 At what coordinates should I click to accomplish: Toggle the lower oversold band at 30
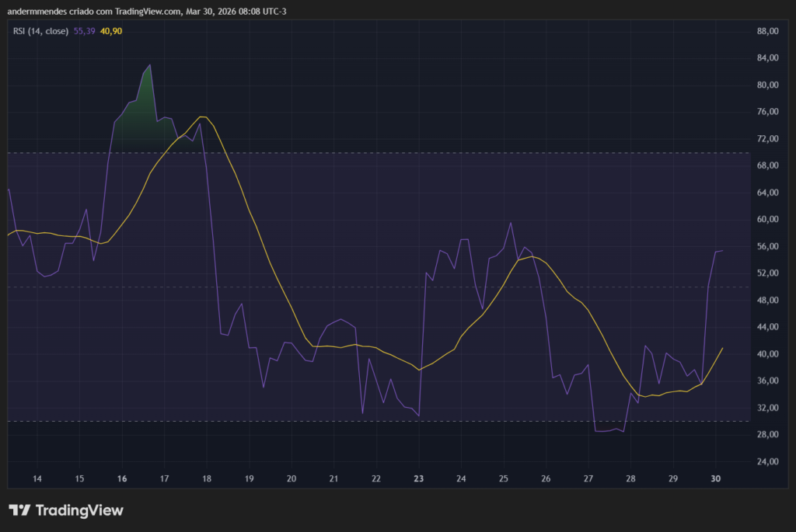[389, 419]
